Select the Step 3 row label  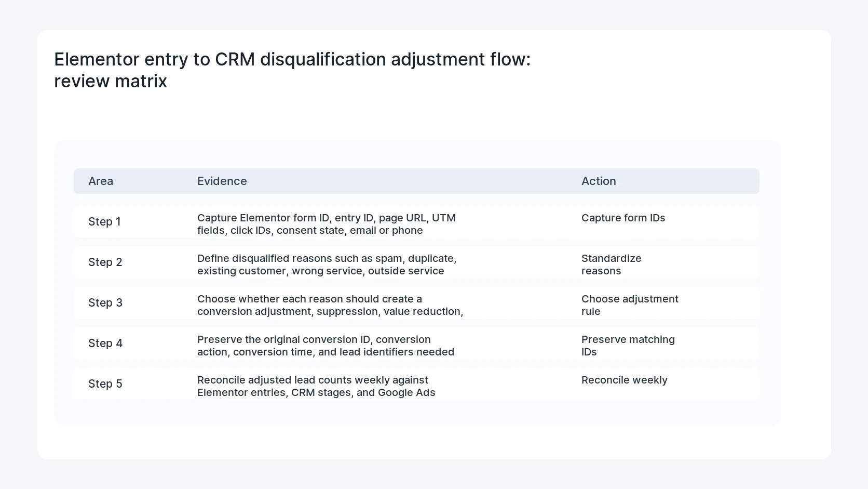[x=105, y=302]
